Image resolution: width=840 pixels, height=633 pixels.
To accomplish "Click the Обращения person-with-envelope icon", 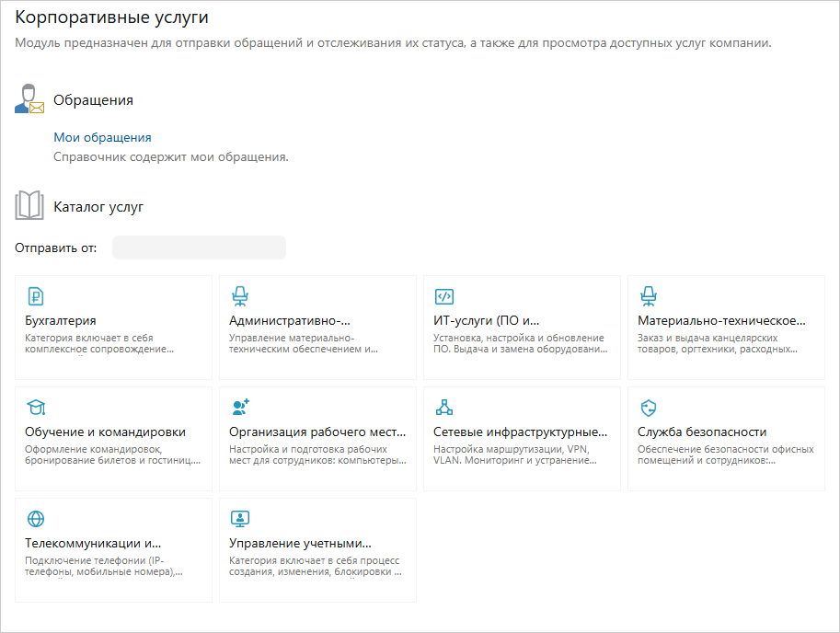I will click(x=29, y=99).
